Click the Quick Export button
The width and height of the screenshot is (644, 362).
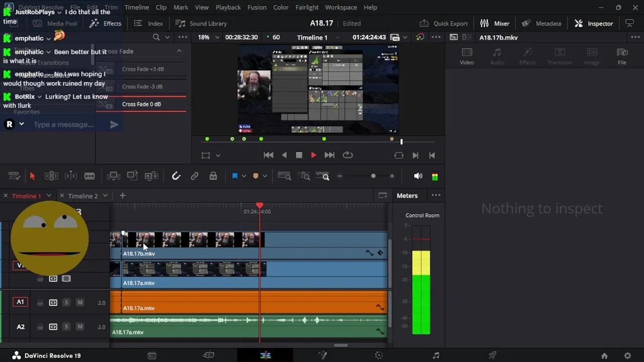click(444, 23)
